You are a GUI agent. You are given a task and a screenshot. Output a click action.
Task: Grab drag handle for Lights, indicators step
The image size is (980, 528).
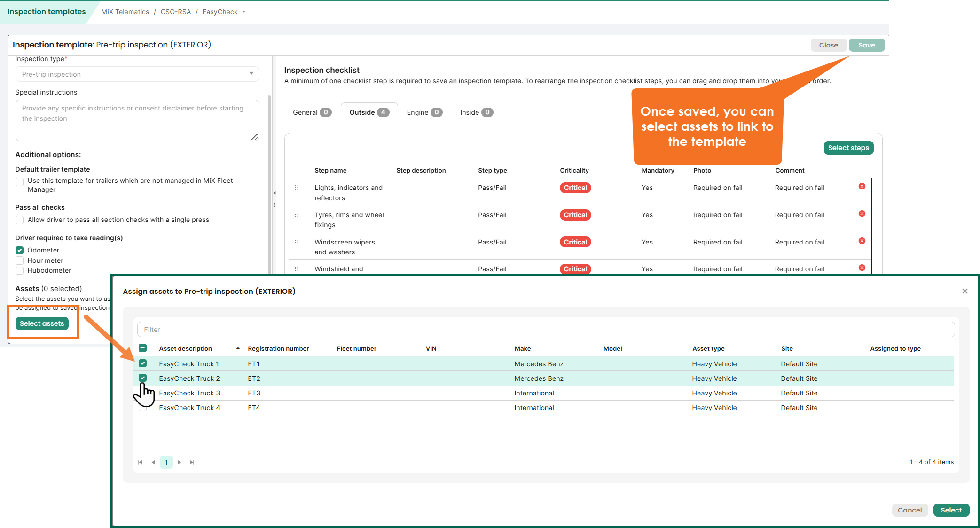click(297, 188)
